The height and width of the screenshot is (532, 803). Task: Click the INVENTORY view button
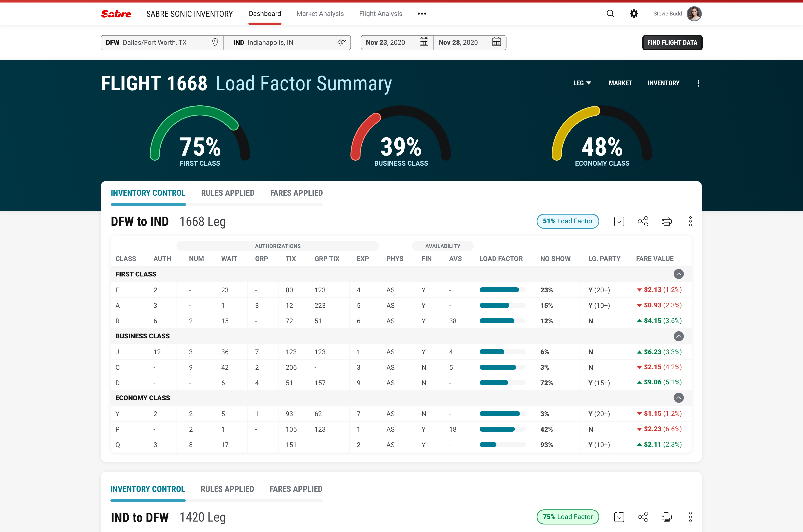663,83
